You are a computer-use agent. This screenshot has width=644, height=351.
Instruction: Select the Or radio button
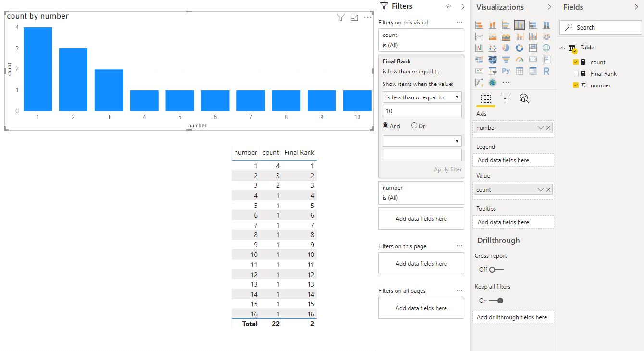point(414,126)
